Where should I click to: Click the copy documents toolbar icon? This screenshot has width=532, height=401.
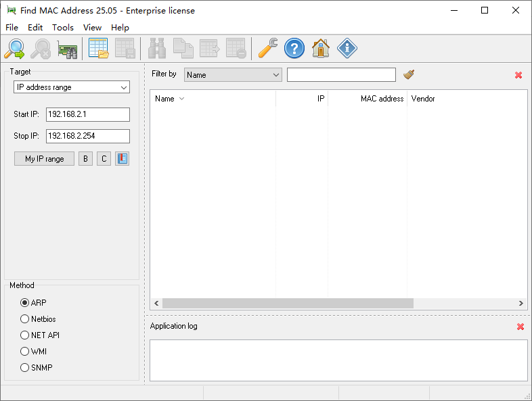click(x=183, y=48)
